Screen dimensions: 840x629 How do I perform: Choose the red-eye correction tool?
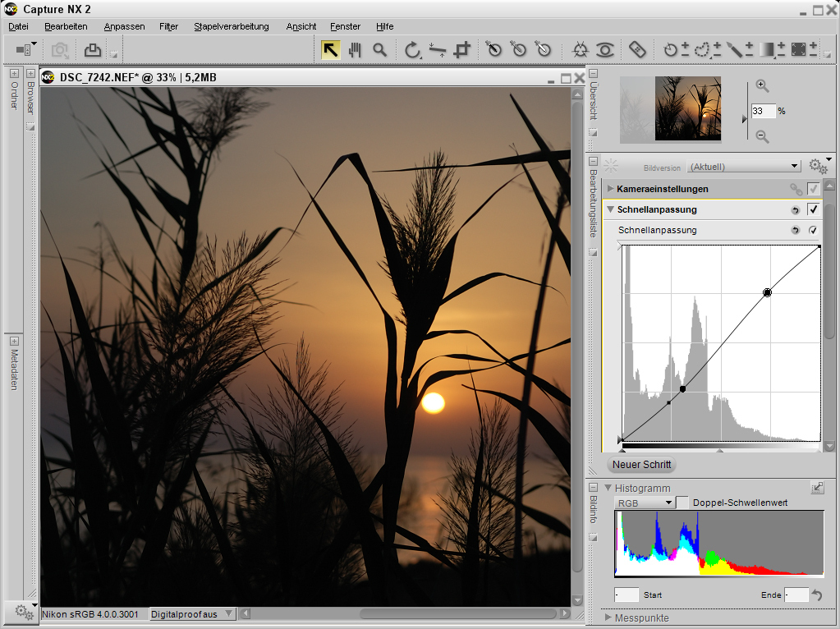click(x=605, y=50)
